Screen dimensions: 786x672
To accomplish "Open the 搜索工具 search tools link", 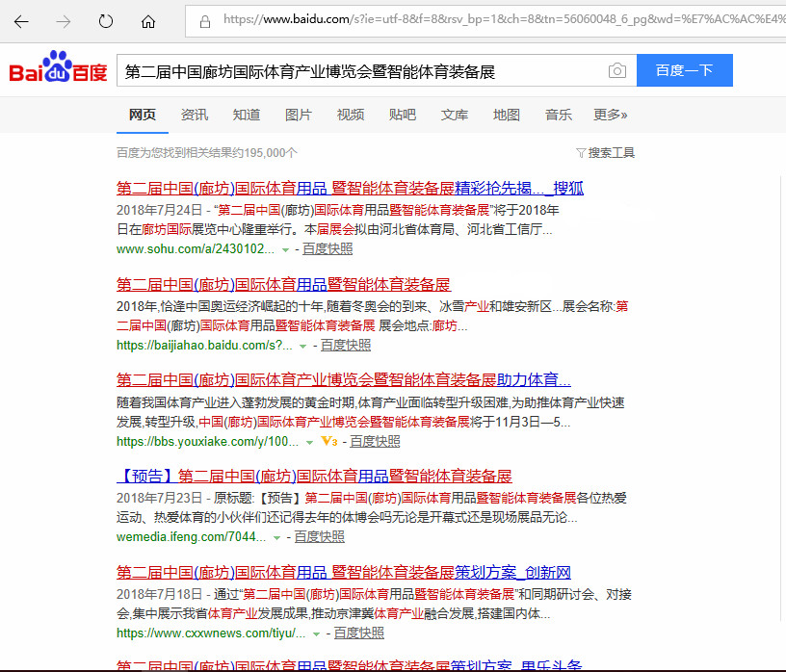I will pyautogui.click(x=611, y=153).
